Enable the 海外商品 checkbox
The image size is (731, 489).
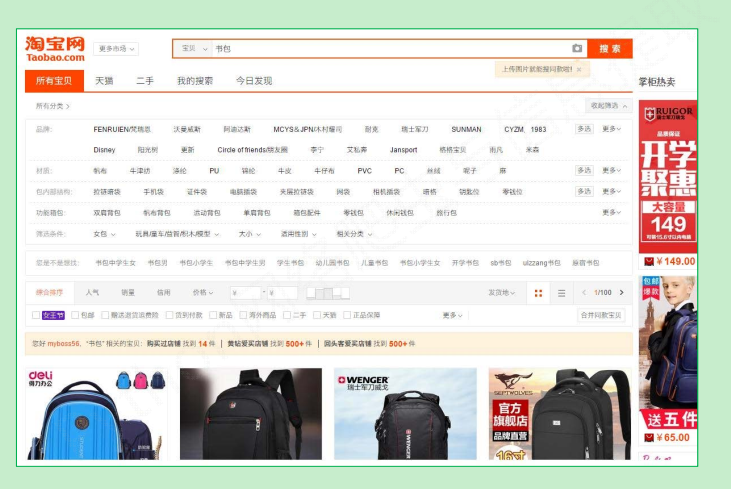click(x=243, y=315)
